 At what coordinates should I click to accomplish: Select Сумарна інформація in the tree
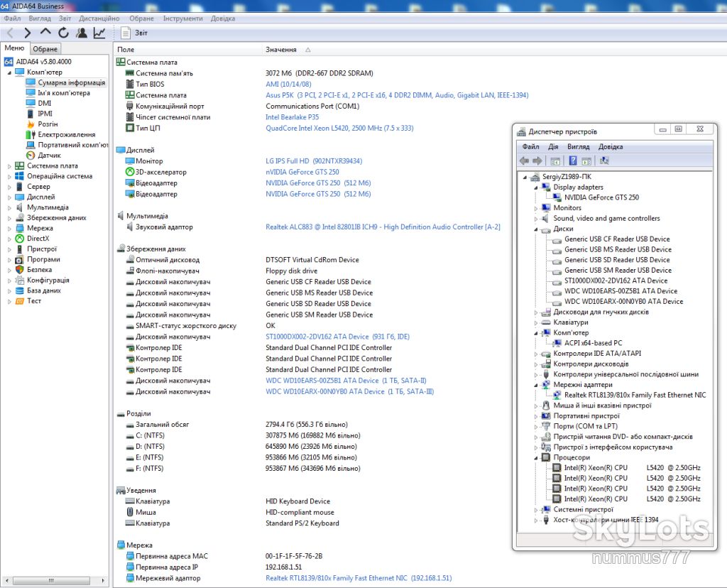(72, 82)
